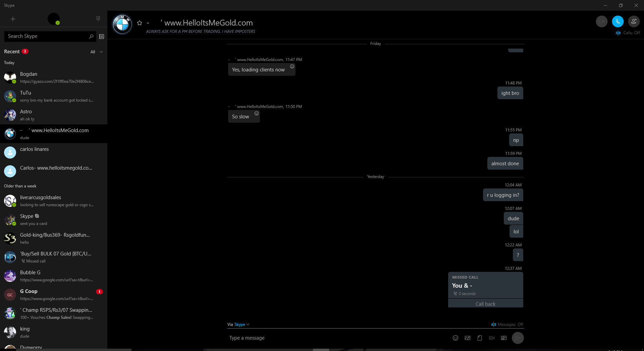This screenshot has height=351, width=644.
Task: Open 'Champ RSPS/Rs3/07 Swappin...' chat
Action: tap(54, 313)
